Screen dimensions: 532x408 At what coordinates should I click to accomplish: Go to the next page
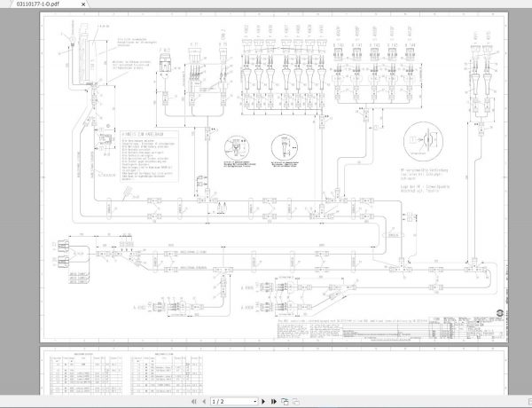pos(263,402)
